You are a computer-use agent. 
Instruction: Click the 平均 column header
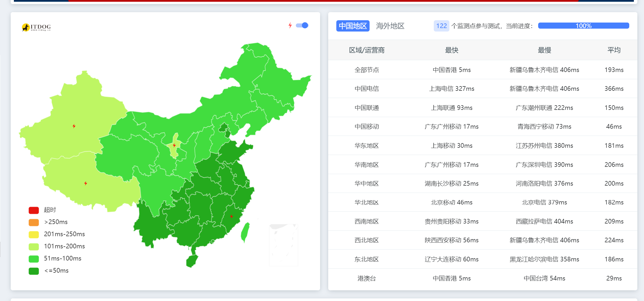coord(614,50)
